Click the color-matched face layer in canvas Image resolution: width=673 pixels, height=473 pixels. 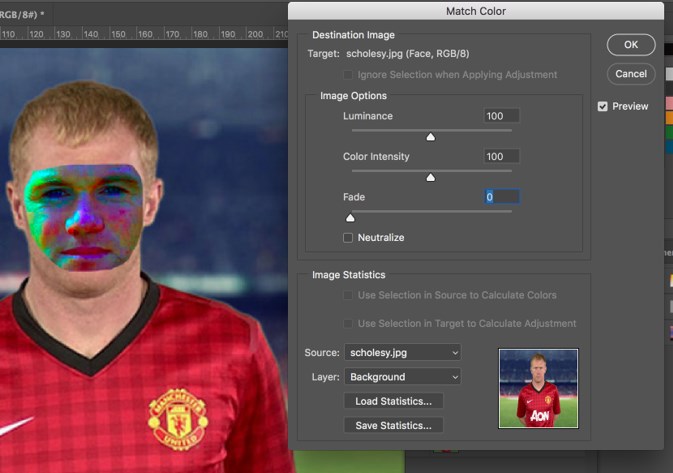click(84, 217)
